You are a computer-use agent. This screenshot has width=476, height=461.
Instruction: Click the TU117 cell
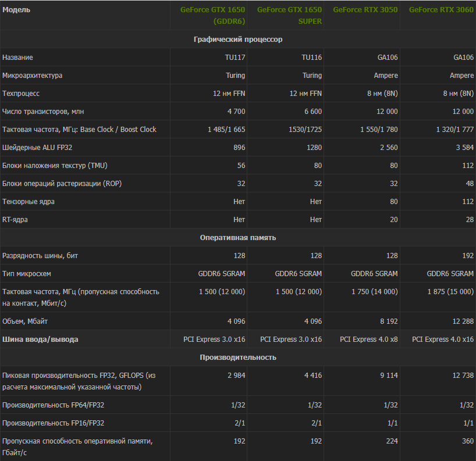pos(235,58)
